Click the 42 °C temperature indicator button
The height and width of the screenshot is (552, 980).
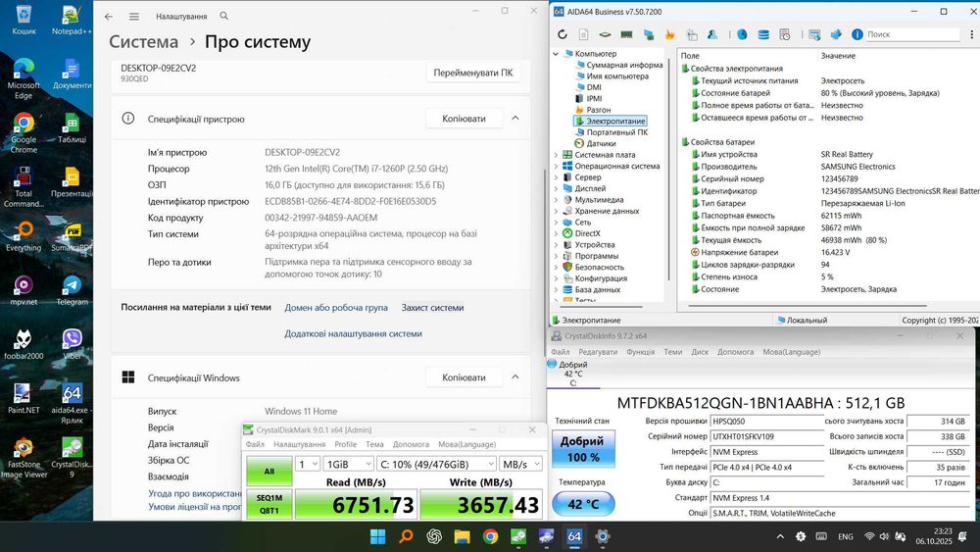583,504
